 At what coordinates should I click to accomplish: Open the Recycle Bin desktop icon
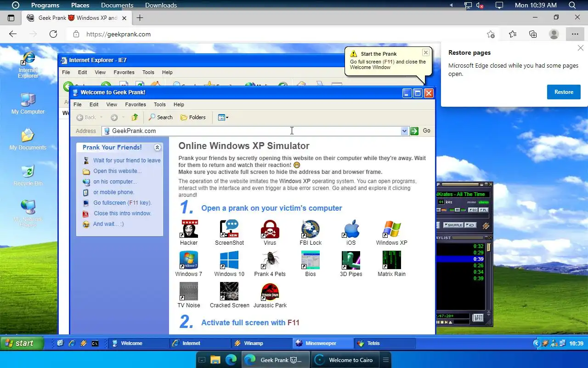(x=28, y=175)
